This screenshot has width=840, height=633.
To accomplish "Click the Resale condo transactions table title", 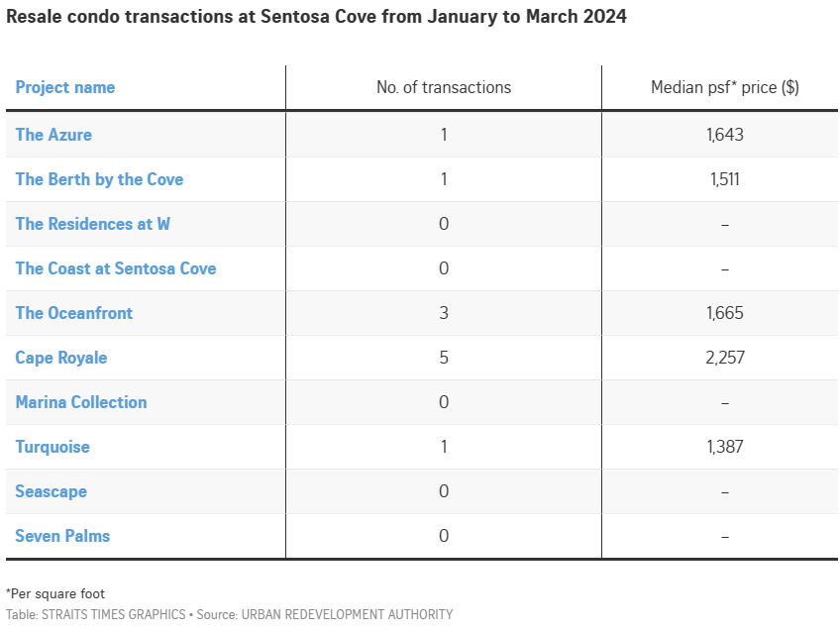I will tap(316, 17).
